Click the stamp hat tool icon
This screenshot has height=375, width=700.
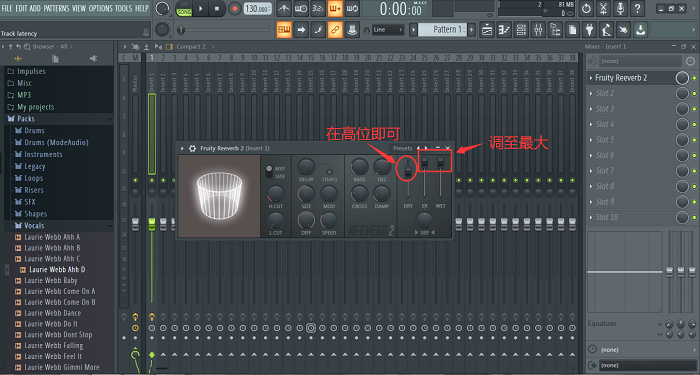(x=352, y=30)
